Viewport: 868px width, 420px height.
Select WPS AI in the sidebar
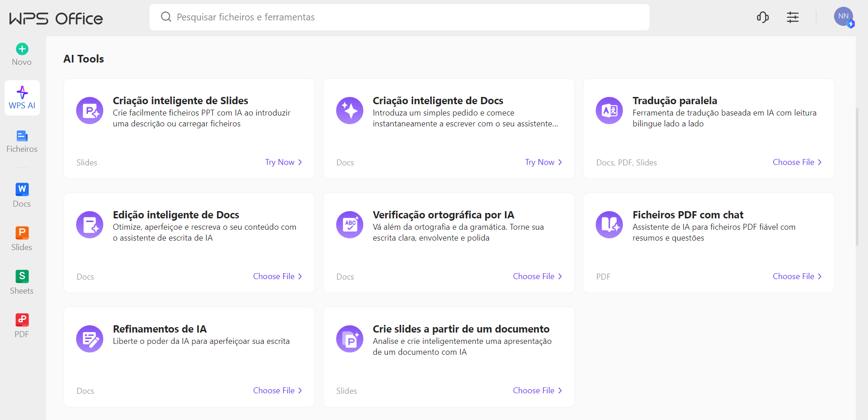pyautogui.click(x=22, y=98)
